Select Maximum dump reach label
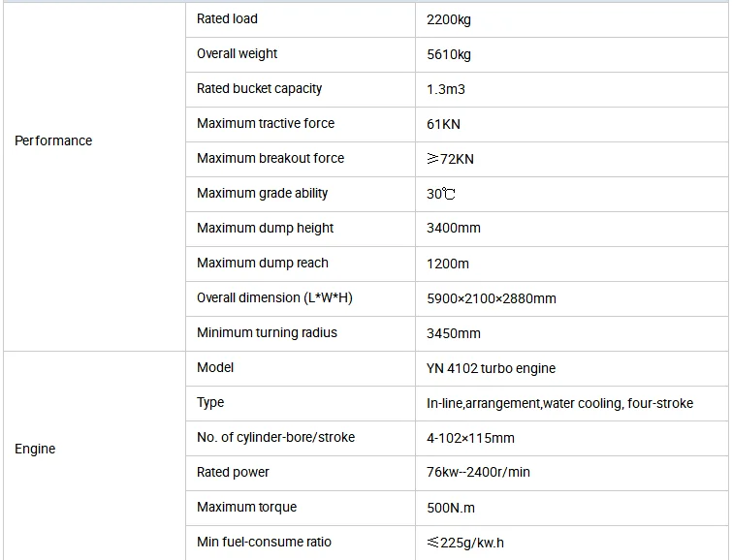 [262, 263]
